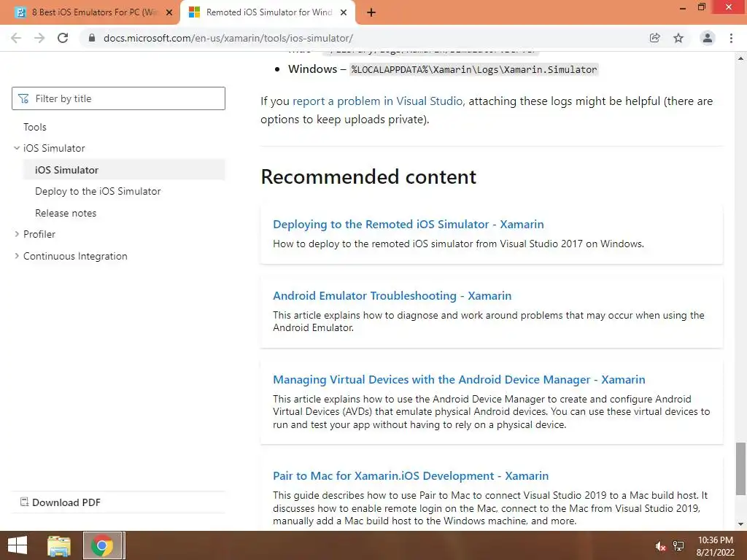Open Deploy to the iOS Simulator
Viewport: 747px width, 560px height.
coord(98,192)
